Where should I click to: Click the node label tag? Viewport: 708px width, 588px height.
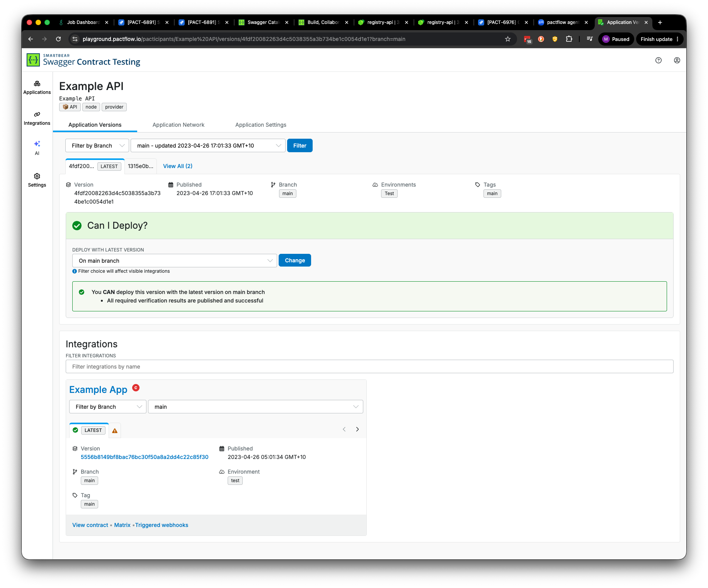(x=91, y=107)
